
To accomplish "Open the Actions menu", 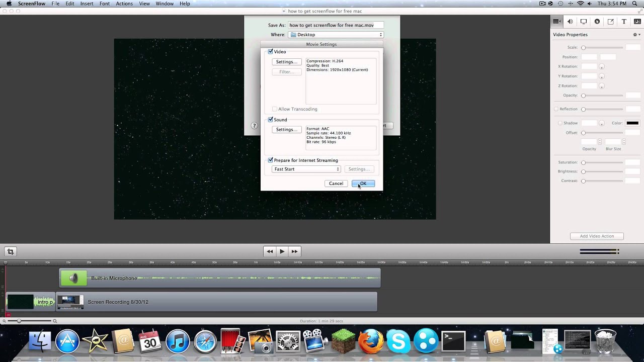I will (x=124, y=4).
